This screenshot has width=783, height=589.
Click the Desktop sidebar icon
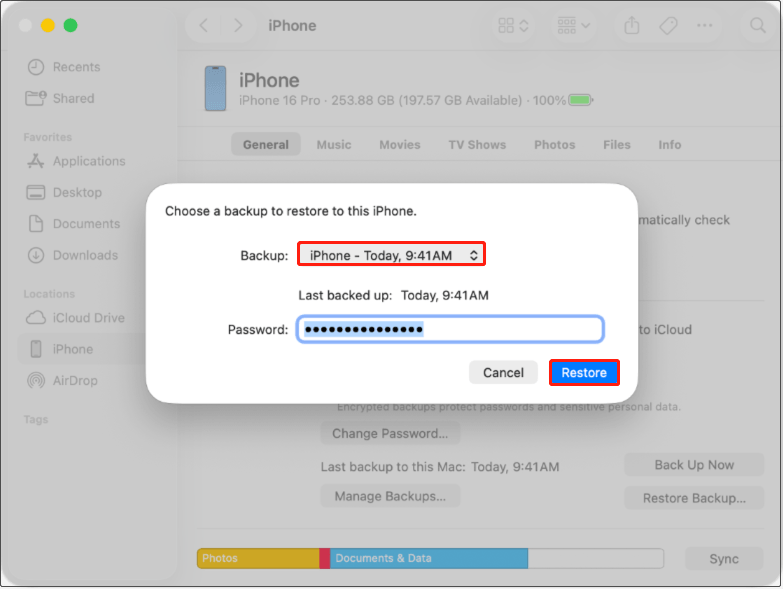click(35, 192)
